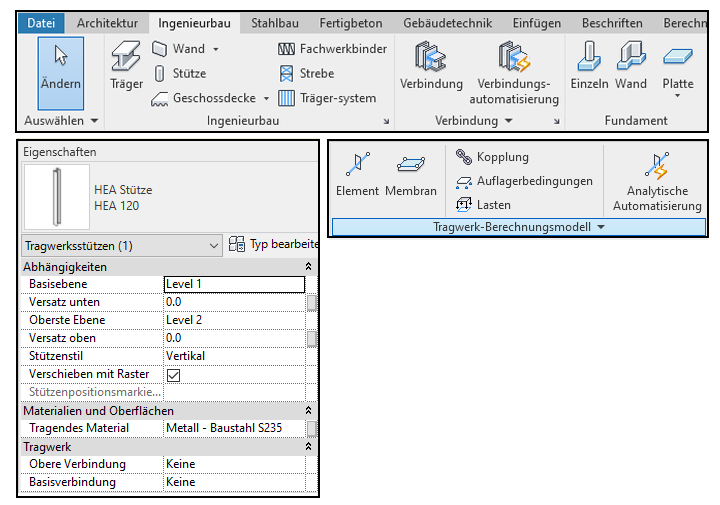Pick the analytical Element tool

coord(357,174)
